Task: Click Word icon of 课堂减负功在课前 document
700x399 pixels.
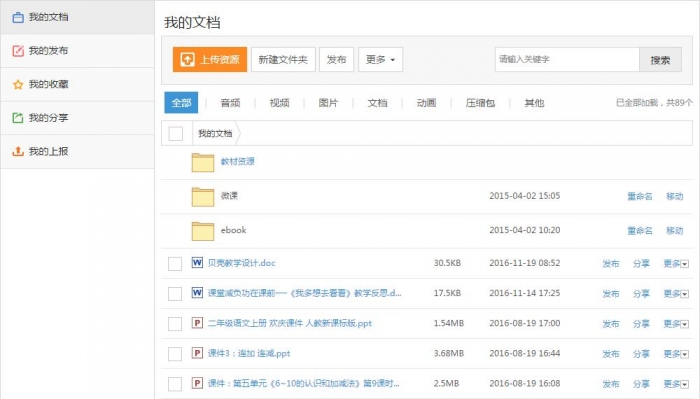Action: tap(197, 292)
